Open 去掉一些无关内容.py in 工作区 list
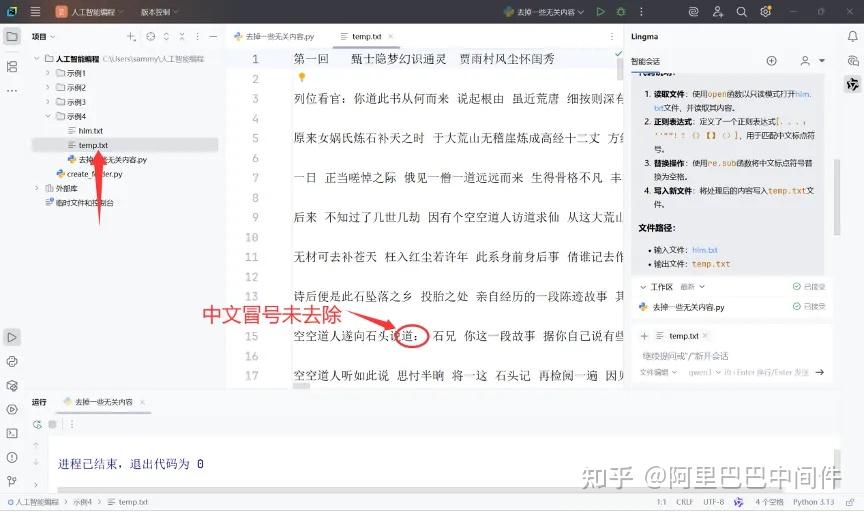The width and height of the screenshot is (864, 512). coord(682,307)
